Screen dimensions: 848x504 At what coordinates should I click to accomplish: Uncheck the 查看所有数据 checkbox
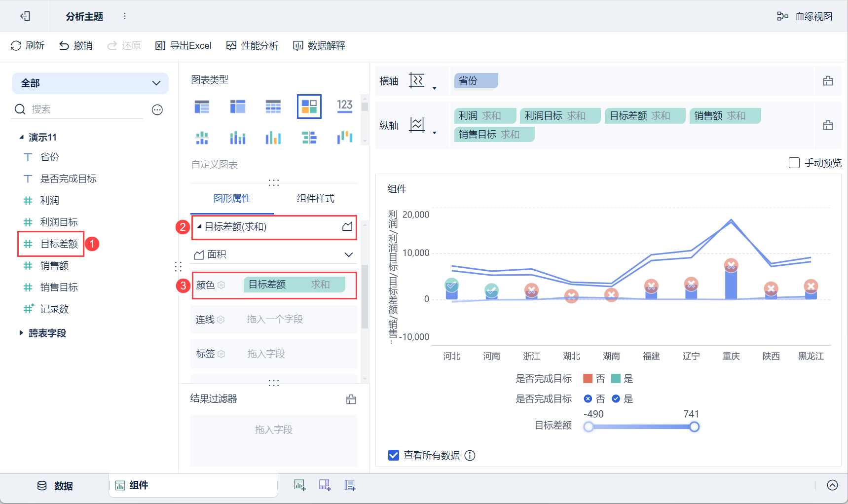(394, 455)
